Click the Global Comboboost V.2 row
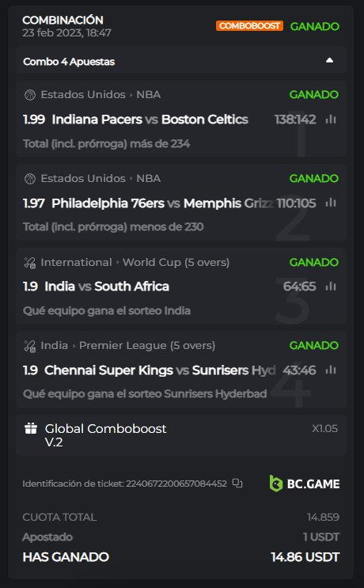This screenshot has width=364, height=588. point(180,435)
